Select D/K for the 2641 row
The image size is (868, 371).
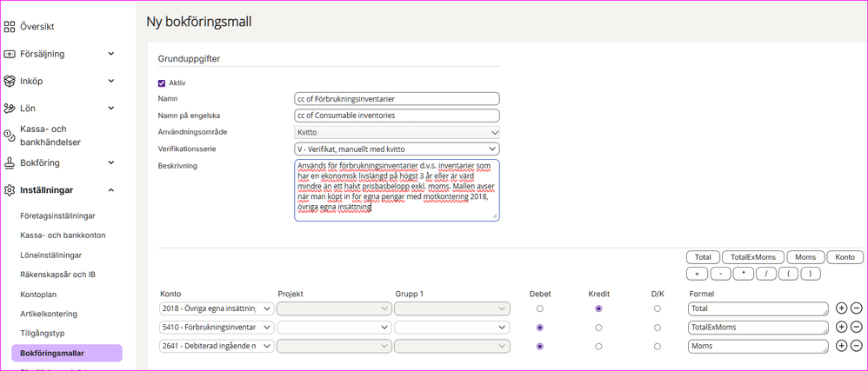(x=658, y=346)
